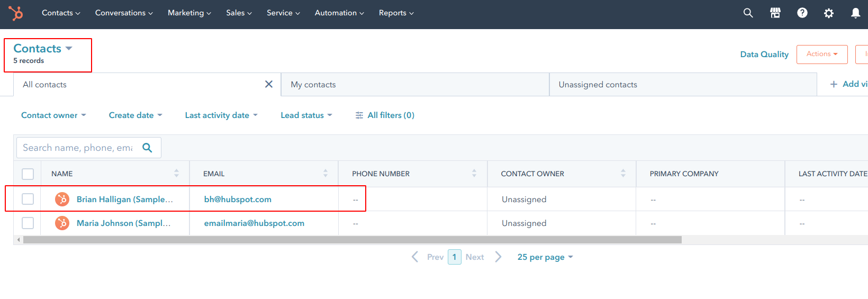868x299 pixels.
Task: Change the 25 per page setting
Action: coord(545,257)
